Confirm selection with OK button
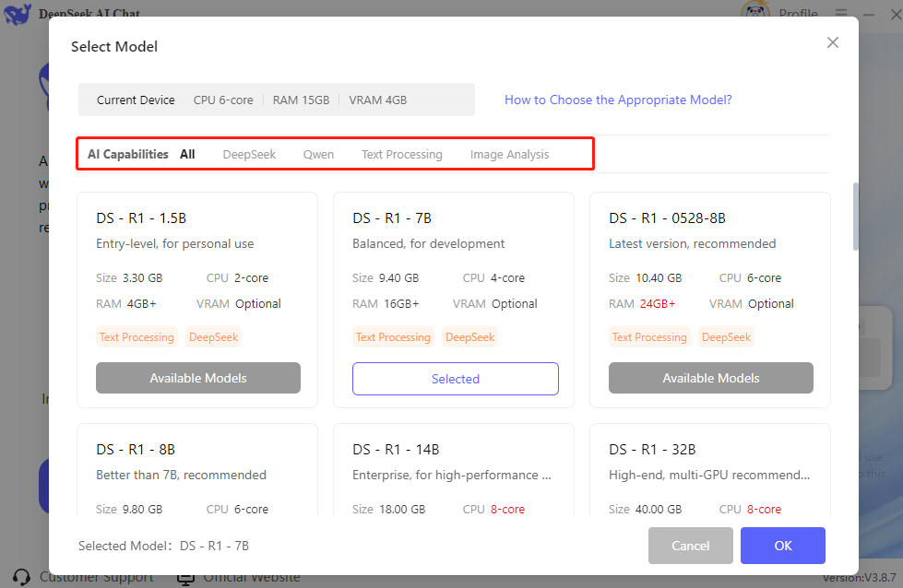This screenshot has width=903, height=588. click(783, 546)
